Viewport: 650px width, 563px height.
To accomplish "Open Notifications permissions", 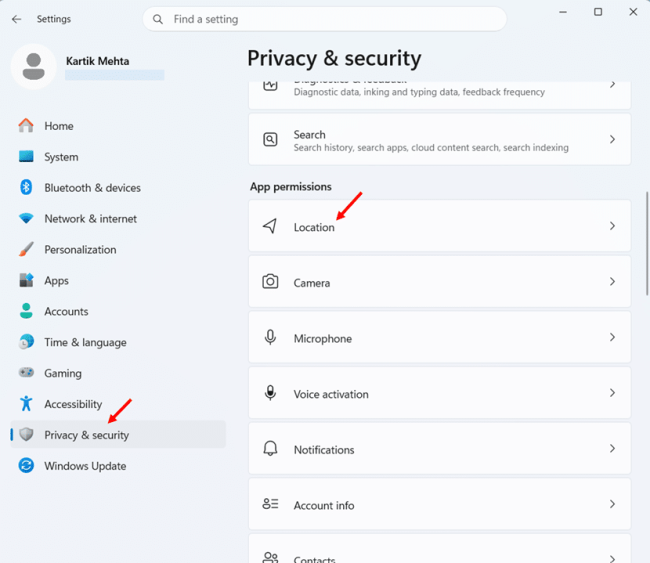I will pos(439,449).
